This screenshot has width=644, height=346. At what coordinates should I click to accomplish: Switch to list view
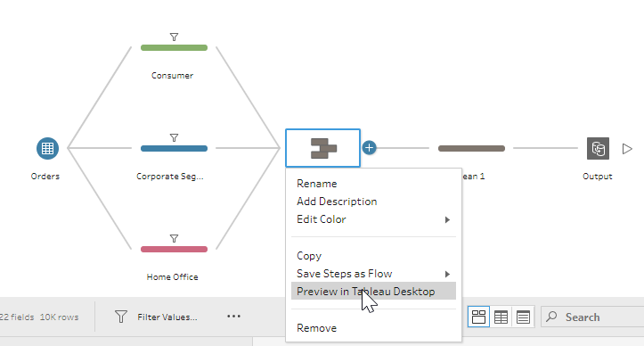point(523,317)
